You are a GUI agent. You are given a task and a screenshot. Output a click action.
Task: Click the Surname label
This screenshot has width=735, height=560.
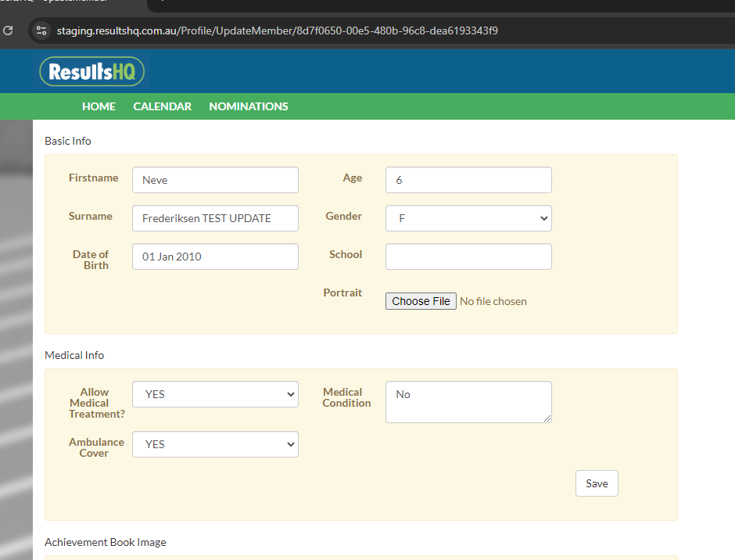[91, 216]
